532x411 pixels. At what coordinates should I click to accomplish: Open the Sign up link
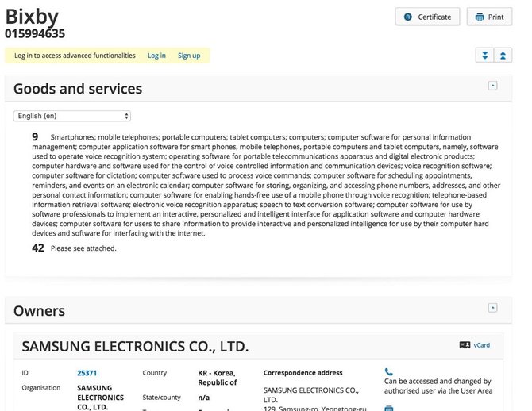click(189, 56)
